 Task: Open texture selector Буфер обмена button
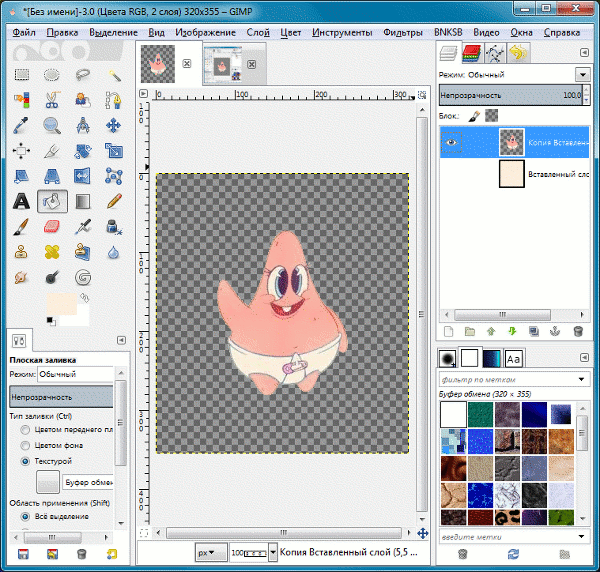click(x=48, y=481)
